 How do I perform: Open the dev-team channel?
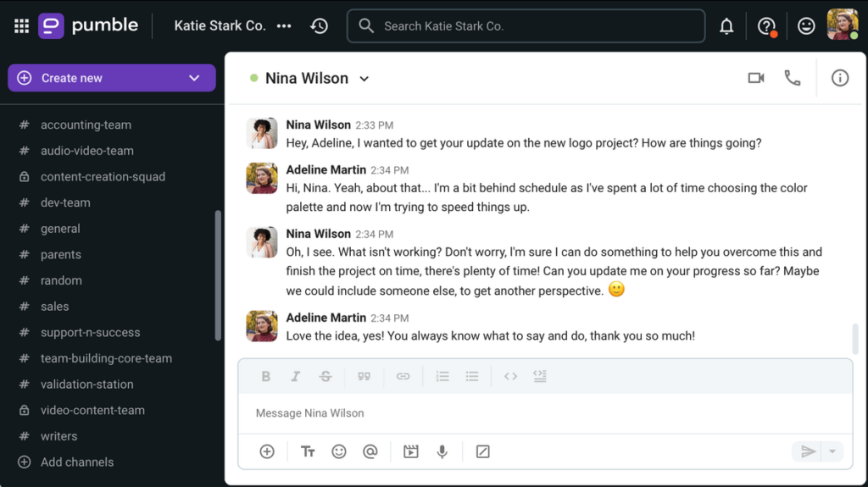65,202
